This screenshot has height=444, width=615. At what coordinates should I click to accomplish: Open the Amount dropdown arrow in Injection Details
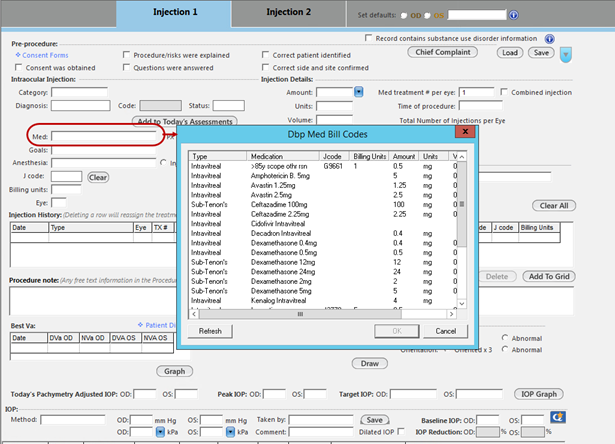(x=358, y=92)
